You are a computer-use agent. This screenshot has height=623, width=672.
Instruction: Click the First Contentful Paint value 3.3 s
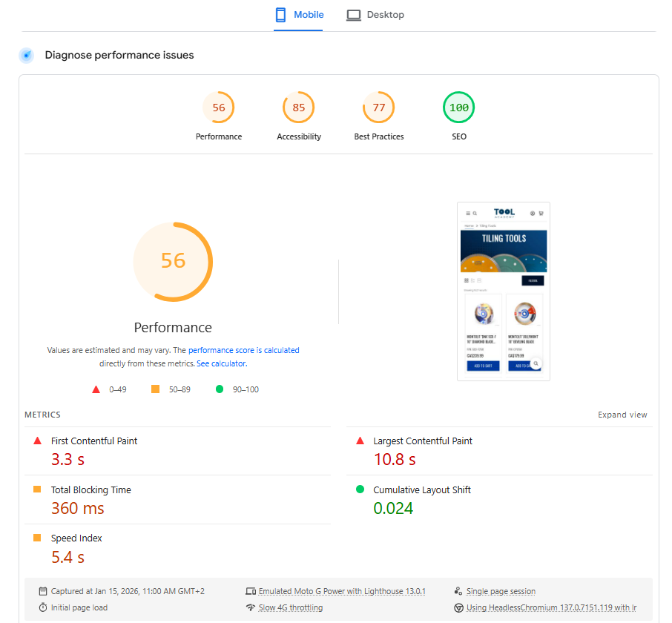click(67, 459)
